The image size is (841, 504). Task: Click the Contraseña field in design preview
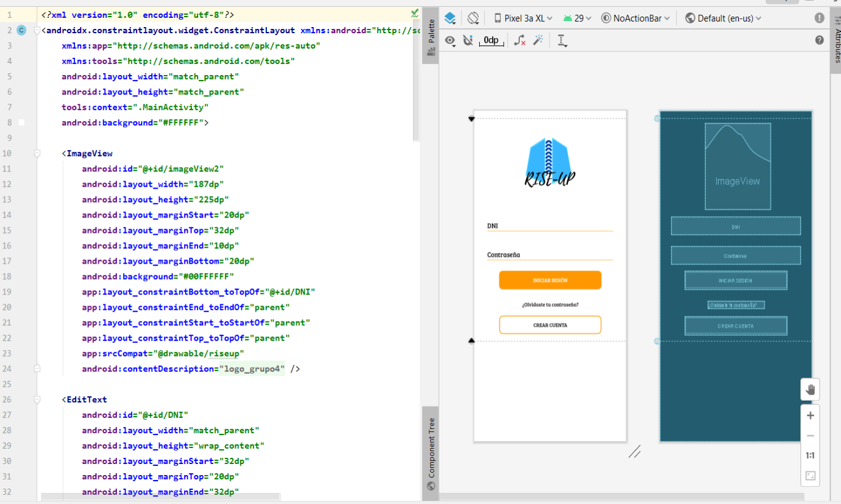pos(550,254)
